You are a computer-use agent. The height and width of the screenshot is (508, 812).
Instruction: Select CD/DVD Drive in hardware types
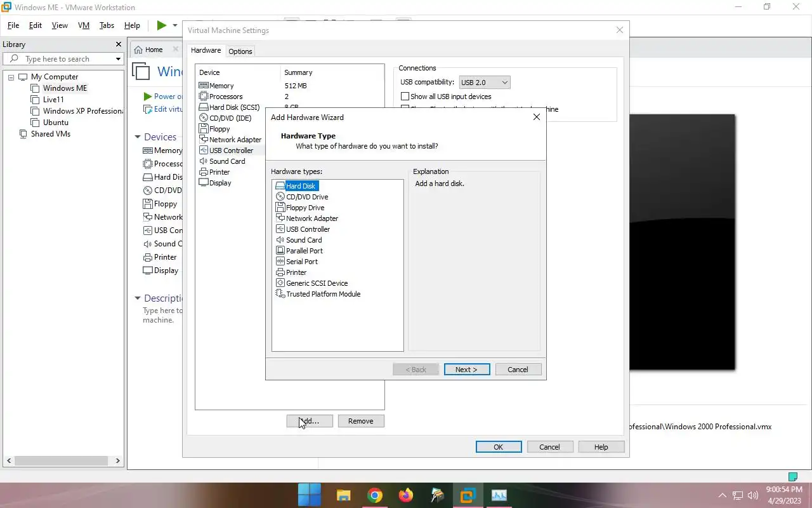302,197
